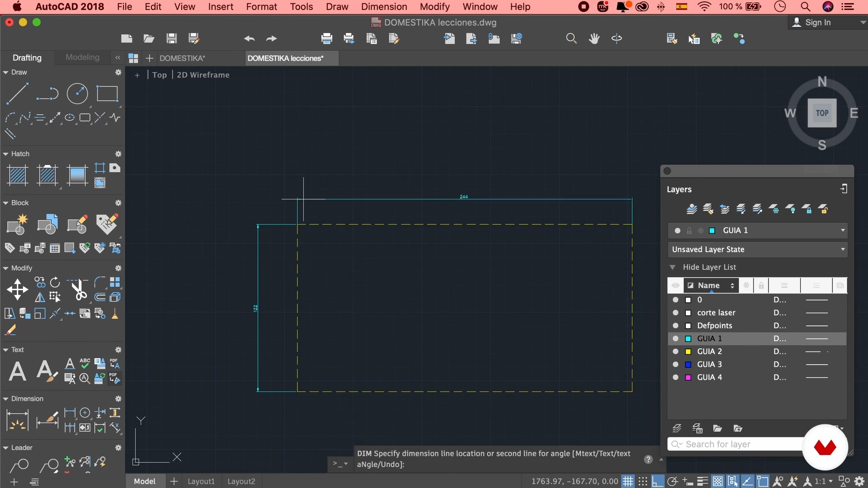The height and width of the screenshot is (488, 868).
Task: Select the Circle tool
Action: pyautogui.click(x=77, y=94)
